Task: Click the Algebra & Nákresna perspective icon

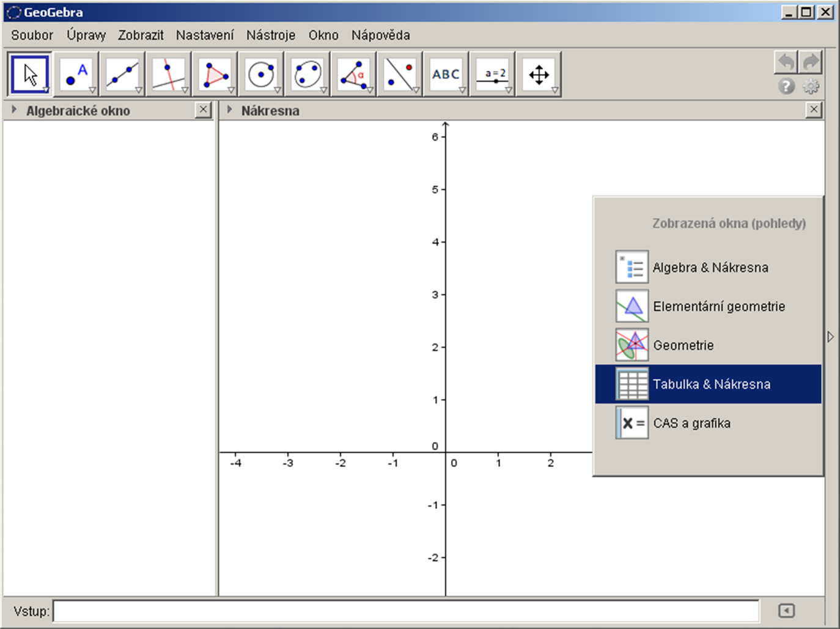Action: pos(632,267)
